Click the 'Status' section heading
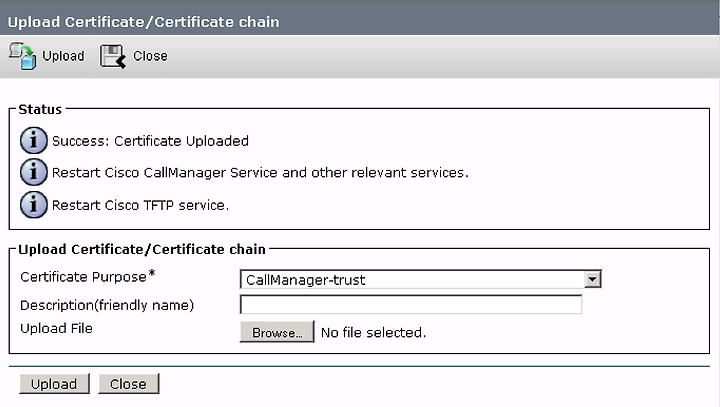 (x=40, y=109)
